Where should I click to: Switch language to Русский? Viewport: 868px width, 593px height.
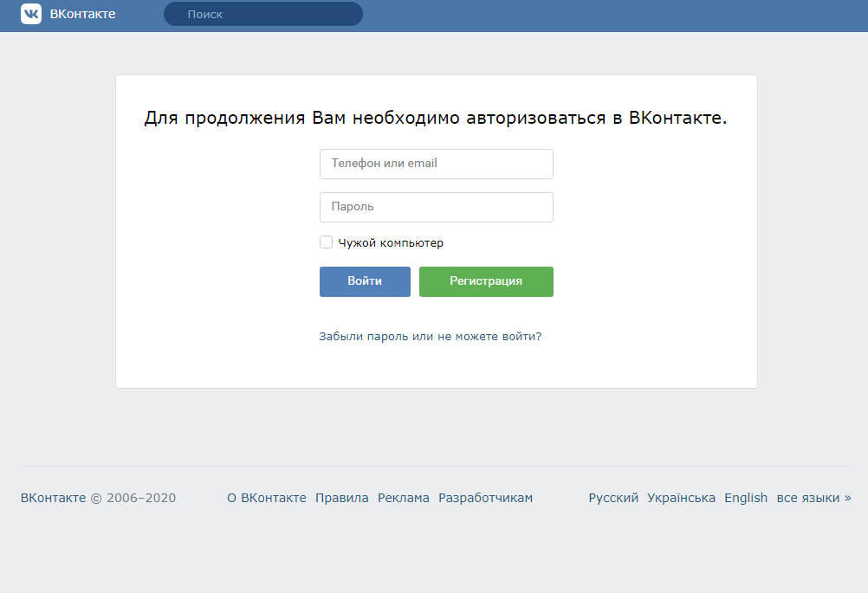(x=613, y=498)
